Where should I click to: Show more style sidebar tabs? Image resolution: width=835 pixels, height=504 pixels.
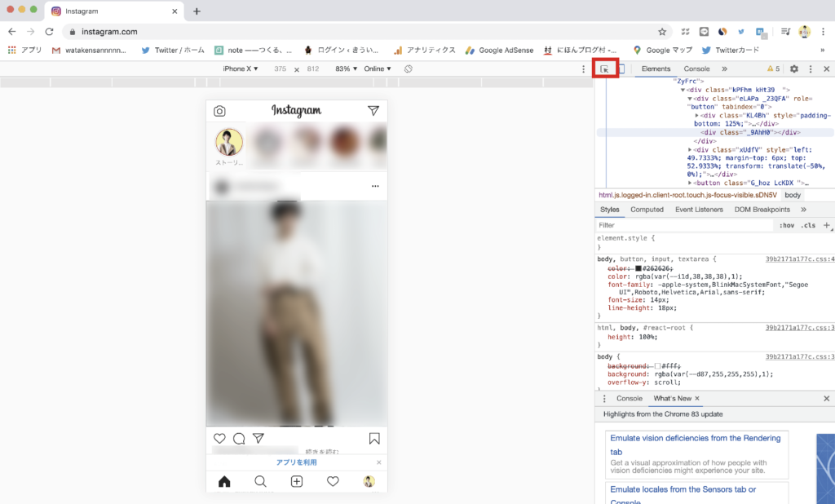(803, 210)
